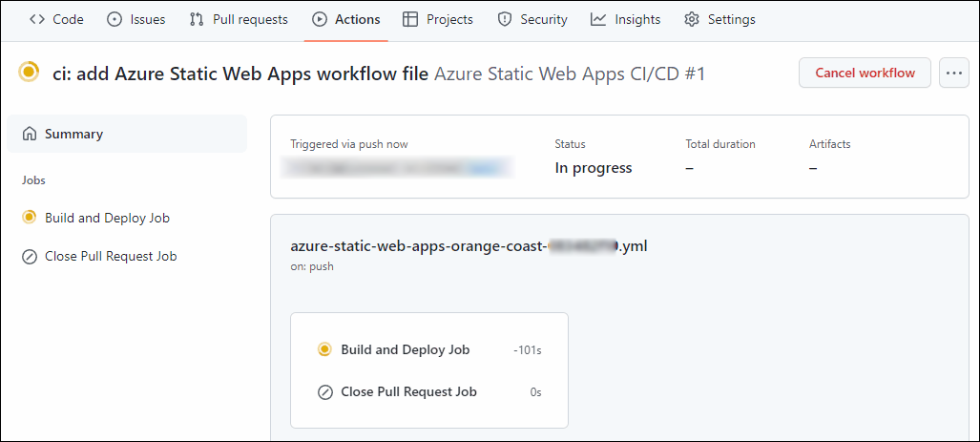This screenshot has width=980, height=442.
Task: Click the blurred commit info under Triggered via push
Action: (398, 168)
